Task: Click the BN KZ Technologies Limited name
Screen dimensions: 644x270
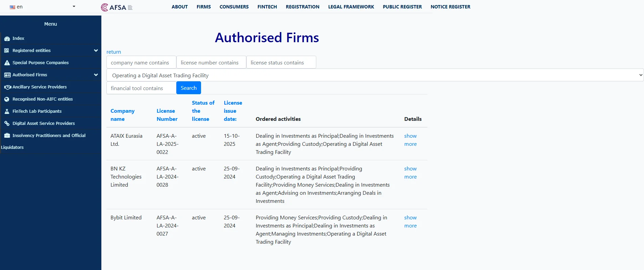Action: coord(126,177)
